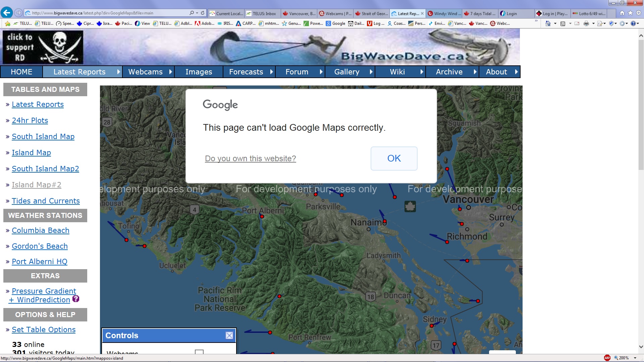
Task: Open the Tides and Currents link
Action: pyautogui.click(x=46, y=201)
